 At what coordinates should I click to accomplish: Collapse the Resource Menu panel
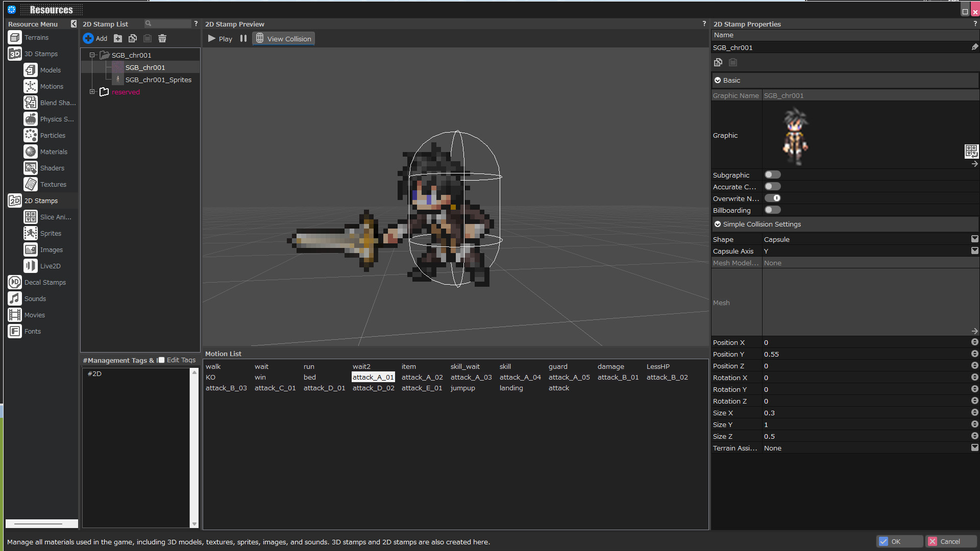73,24
